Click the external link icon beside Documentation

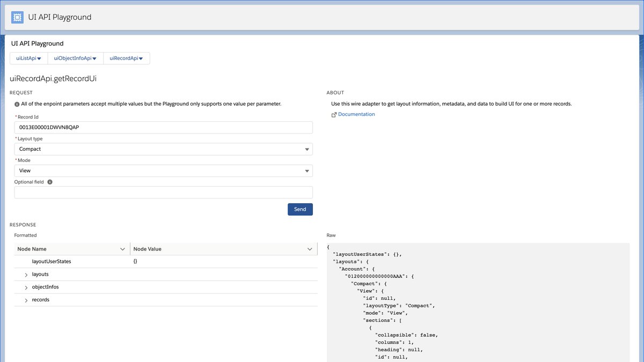[334, 114]
